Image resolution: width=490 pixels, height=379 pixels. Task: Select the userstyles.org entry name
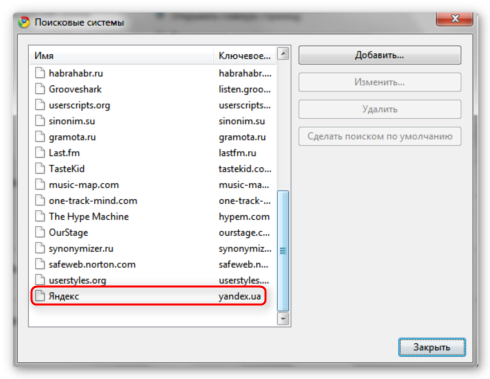[77, 280]
